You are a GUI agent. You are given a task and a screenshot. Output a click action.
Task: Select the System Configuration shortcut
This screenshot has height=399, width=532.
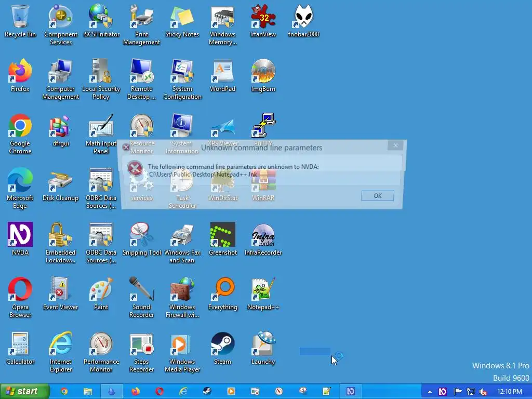tap(182, 79)
